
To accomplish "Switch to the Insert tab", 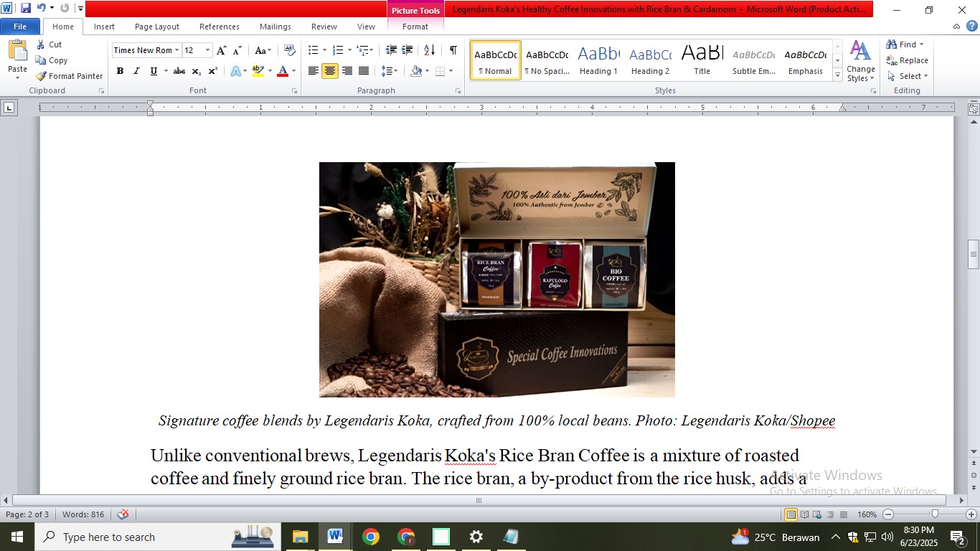I will [104, 27].
